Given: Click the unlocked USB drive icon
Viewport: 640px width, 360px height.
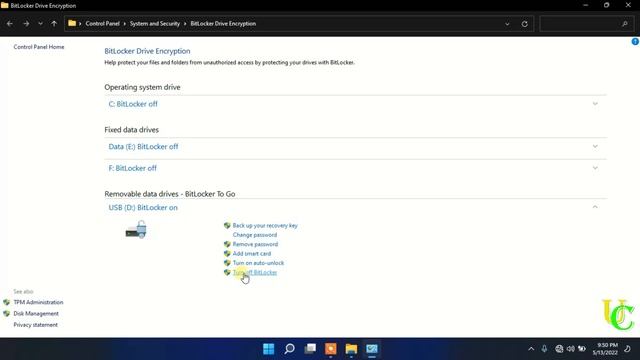Looking at the screenshot, I should [136, 229].
